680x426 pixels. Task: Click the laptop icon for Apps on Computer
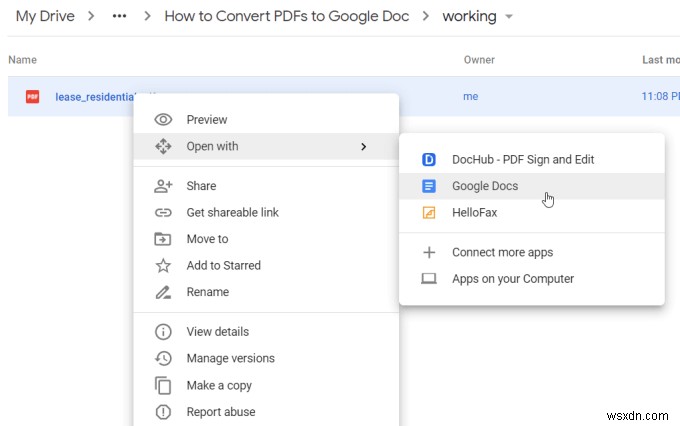(429, 279)
